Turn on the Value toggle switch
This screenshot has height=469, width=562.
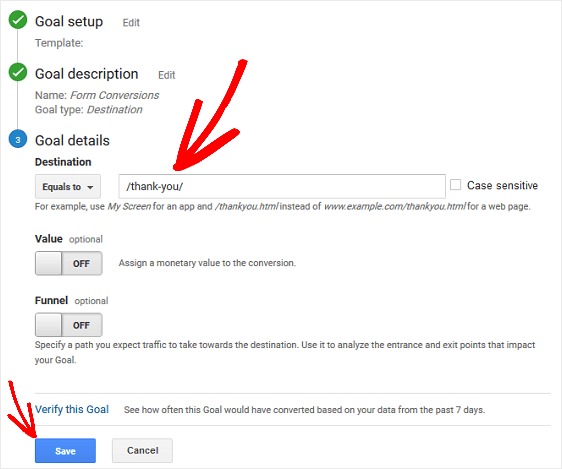[68, 263]
